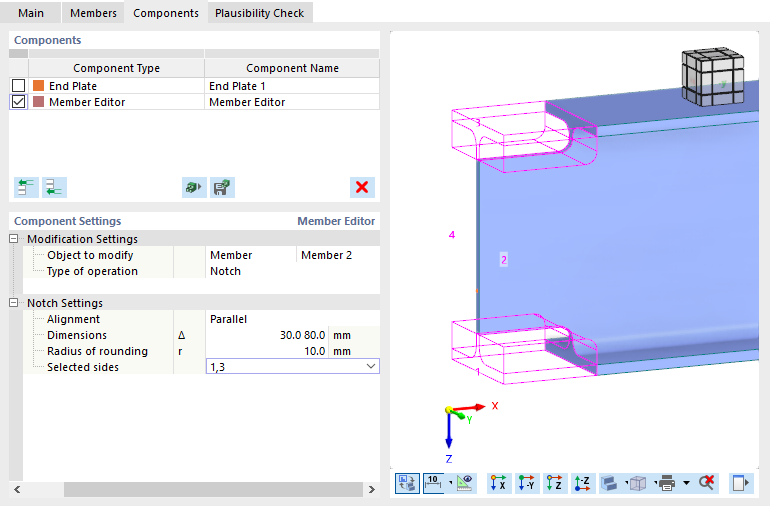Pick the orange End Plate color swatch
The width and height of the screenshot is (770, 506).
[38, 85]
